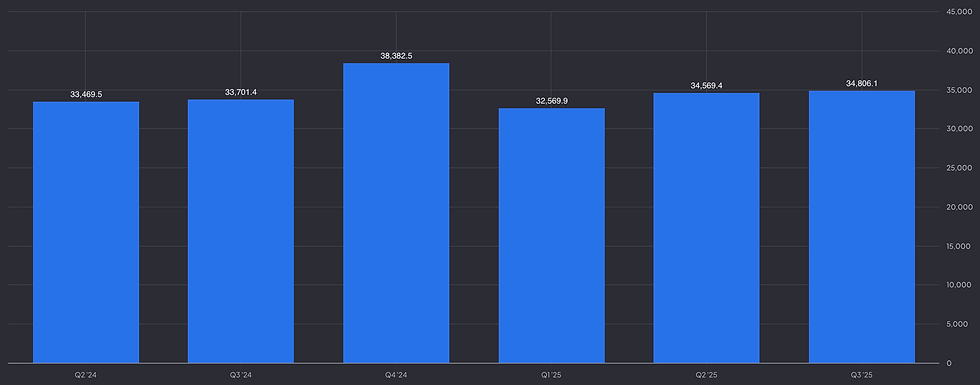Screen dimensions: 980x385
Task: Click the Q1 '25 bar
Action: coord(551,236)
